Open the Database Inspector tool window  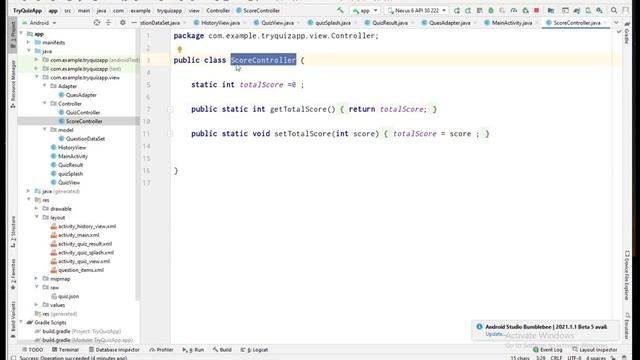pos(114,350)
